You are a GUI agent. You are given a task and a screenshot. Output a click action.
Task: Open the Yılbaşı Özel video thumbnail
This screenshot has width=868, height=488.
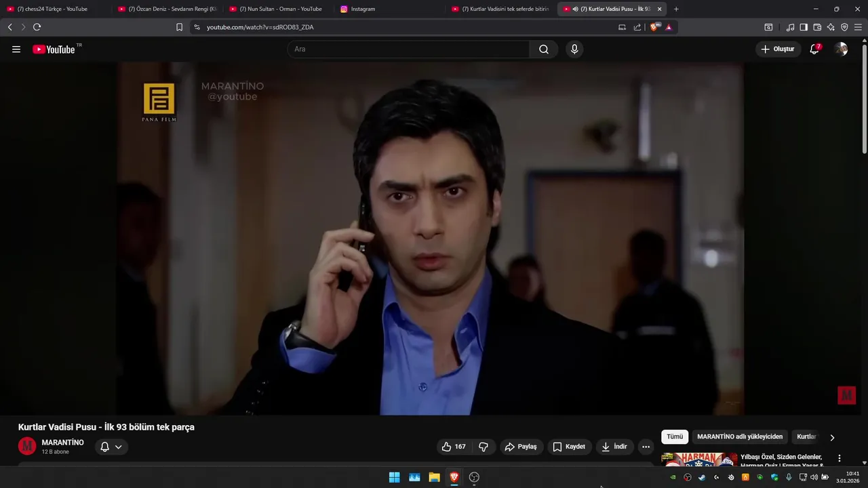[699, 460]
